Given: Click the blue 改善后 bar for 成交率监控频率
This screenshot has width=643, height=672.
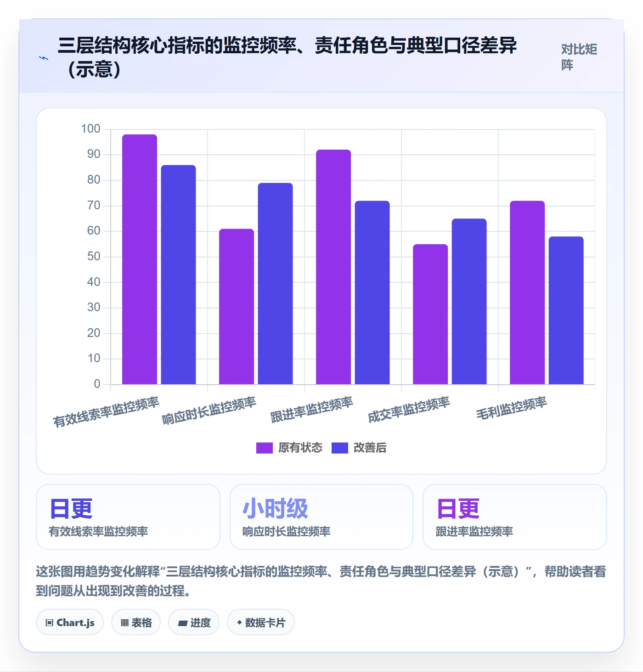Looking at the screenshot, I should coord(469,302).
